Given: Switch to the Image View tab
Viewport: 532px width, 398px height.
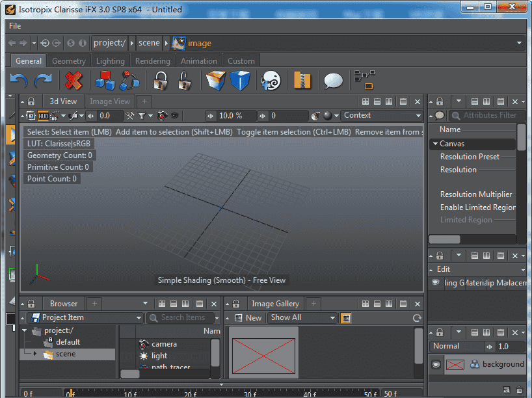Looking at the screenshot, I should (109, 101).
